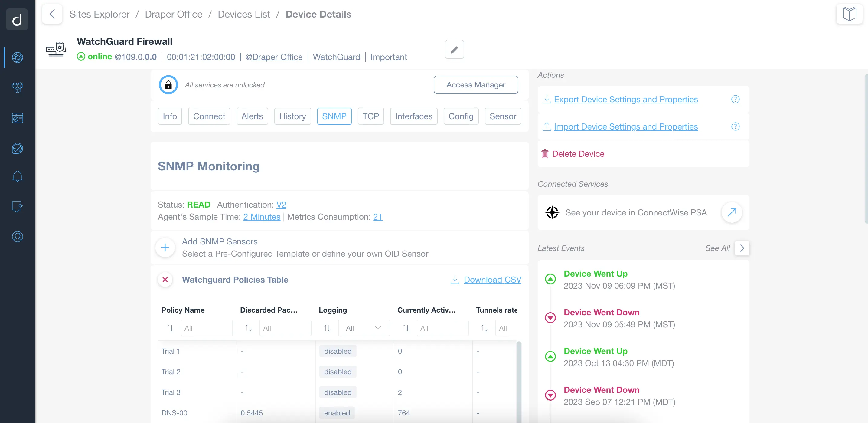
Task: Click the edit pencil icon for device
Action: click(x=454, y=49)
